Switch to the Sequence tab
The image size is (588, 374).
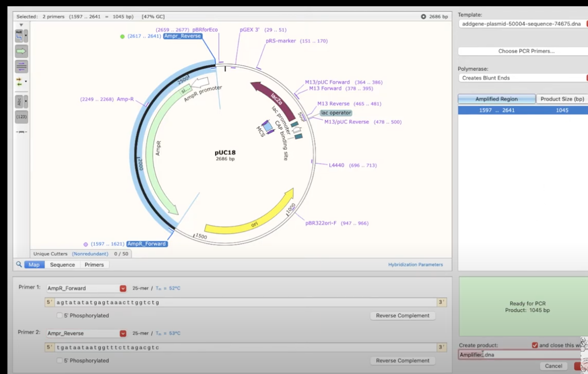[x=62, y=265]
